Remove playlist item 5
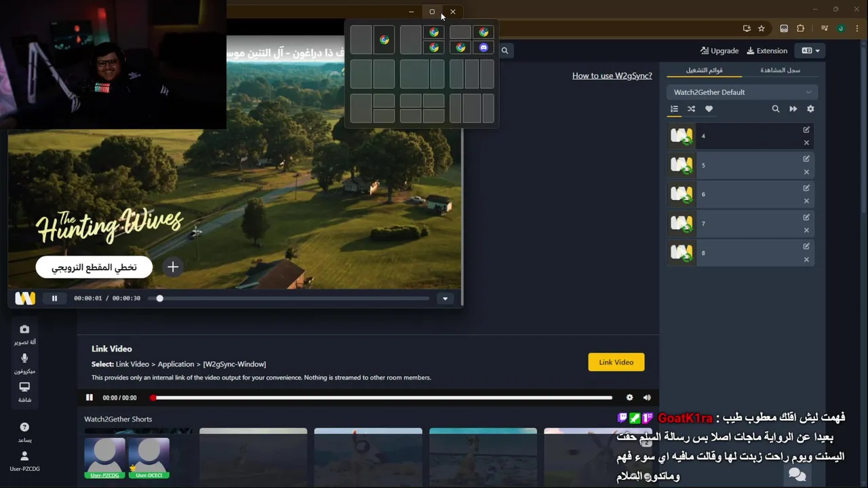 (x=806, y=172)
